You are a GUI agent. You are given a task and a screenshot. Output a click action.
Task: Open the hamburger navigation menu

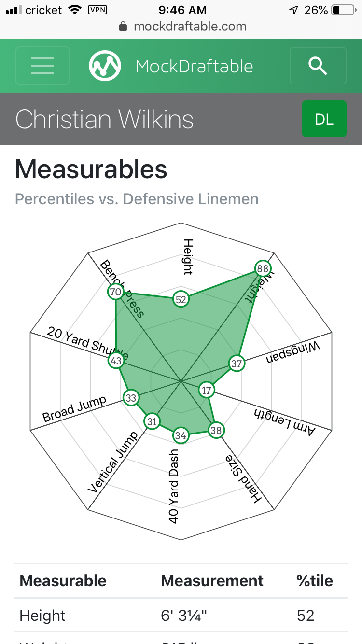[x=42, y=66]
